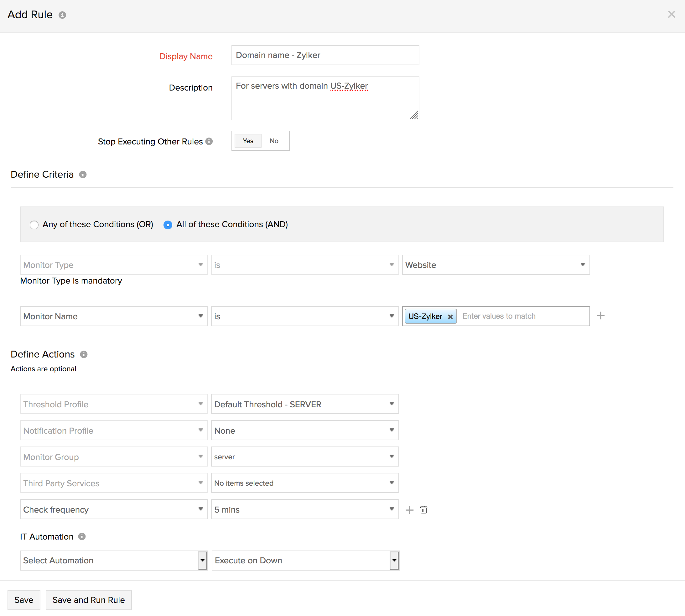The image size is (685, 616).
Task: Remove the US-Zylker tag
Action: point(450,317)
